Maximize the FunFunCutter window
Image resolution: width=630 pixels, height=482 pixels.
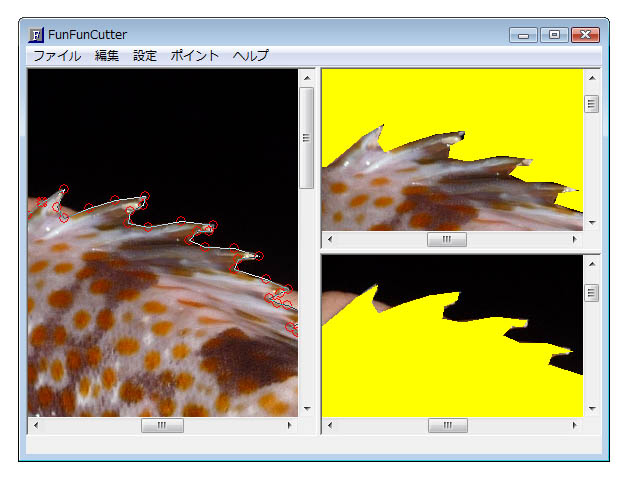554,35
